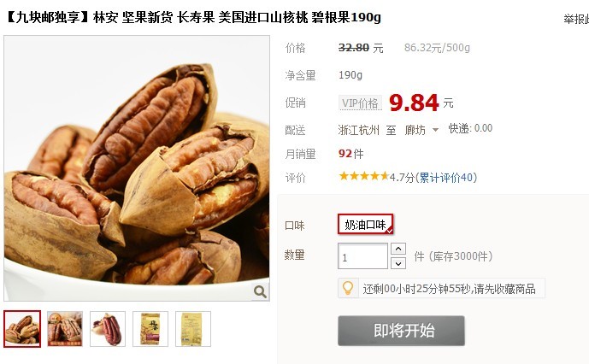Select the second thumbnail of cracked pecans
Viewport: 589px width, 364px height.
click(65, 329)
